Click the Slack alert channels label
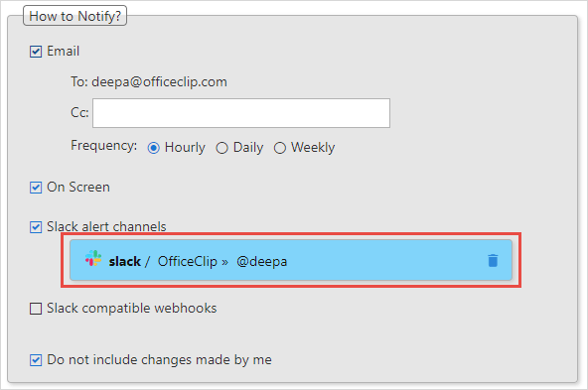This screenshot has width=588, height=390. 106,226
